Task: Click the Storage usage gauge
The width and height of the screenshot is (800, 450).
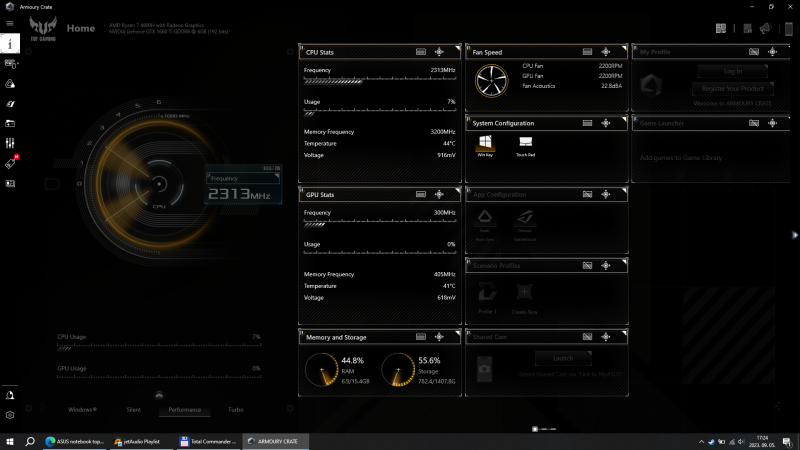Action: click(x=398, y=369)
